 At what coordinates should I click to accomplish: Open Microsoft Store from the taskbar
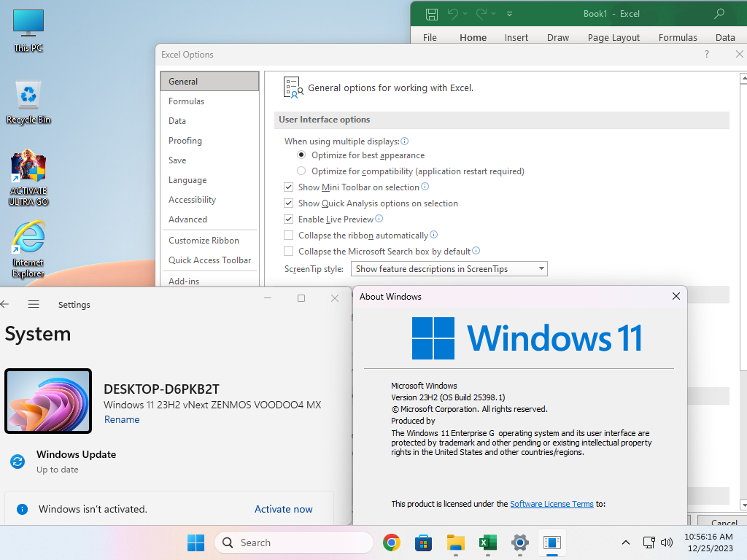pyautogui.click(x=424, y=542)
